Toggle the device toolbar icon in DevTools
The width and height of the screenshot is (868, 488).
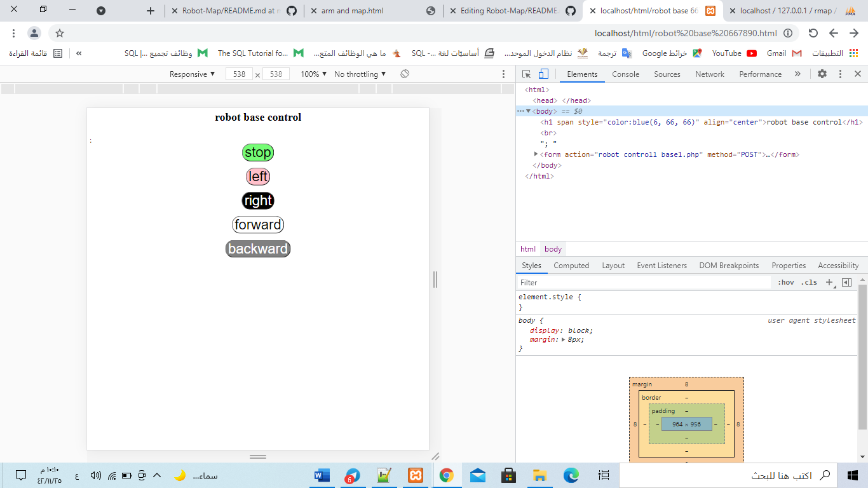pos(543,74)
